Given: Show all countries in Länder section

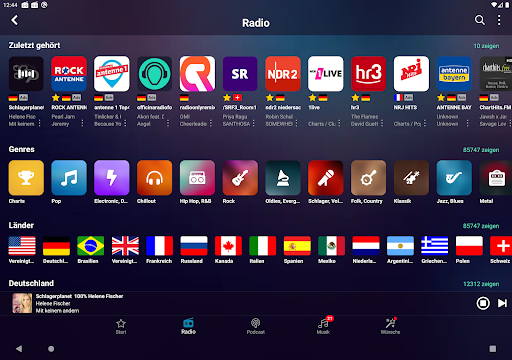Looking at the screenshot, I should [x=481, y=226].
